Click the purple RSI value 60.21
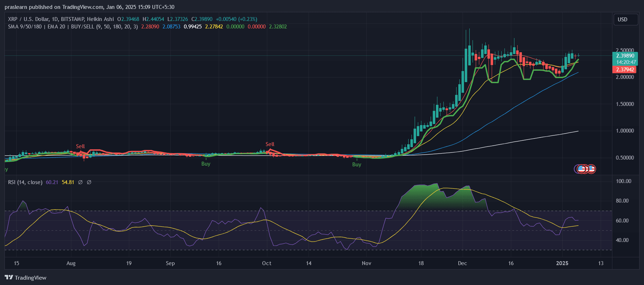The image size is (644, 285). click(52, 182)
